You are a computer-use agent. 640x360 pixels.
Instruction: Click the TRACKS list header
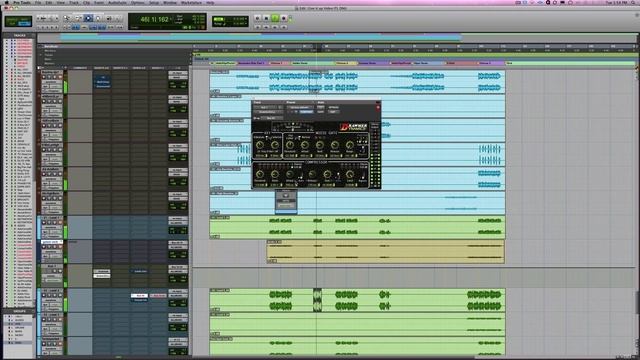19,36
